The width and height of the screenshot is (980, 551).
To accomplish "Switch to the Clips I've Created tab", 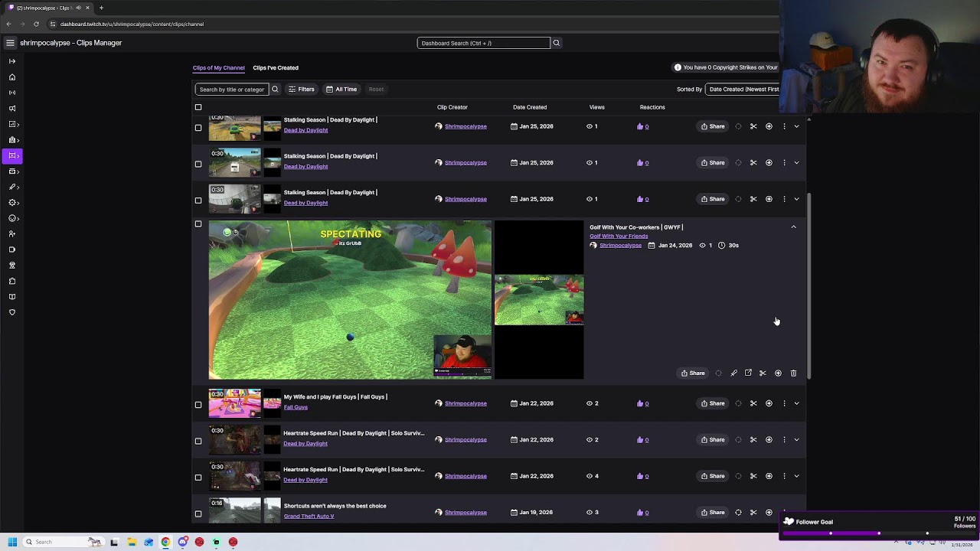I will coord(276,68).
